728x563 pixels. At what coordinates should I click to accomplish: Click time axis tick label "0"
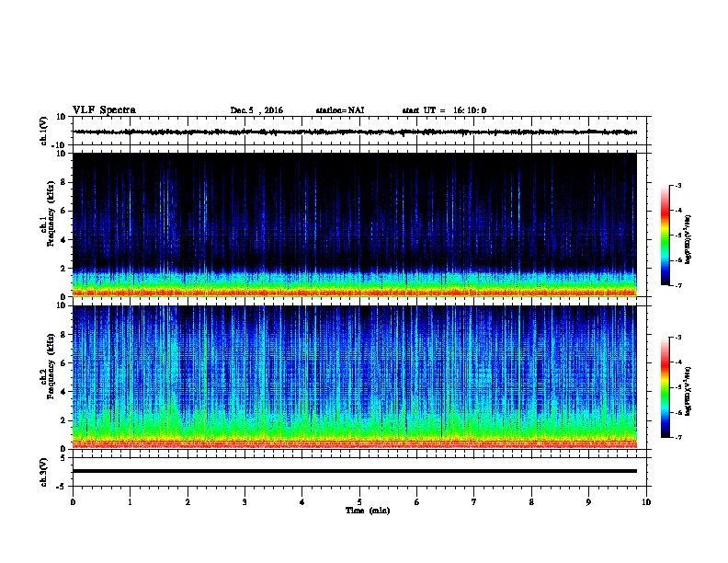[x=73, y=501]
